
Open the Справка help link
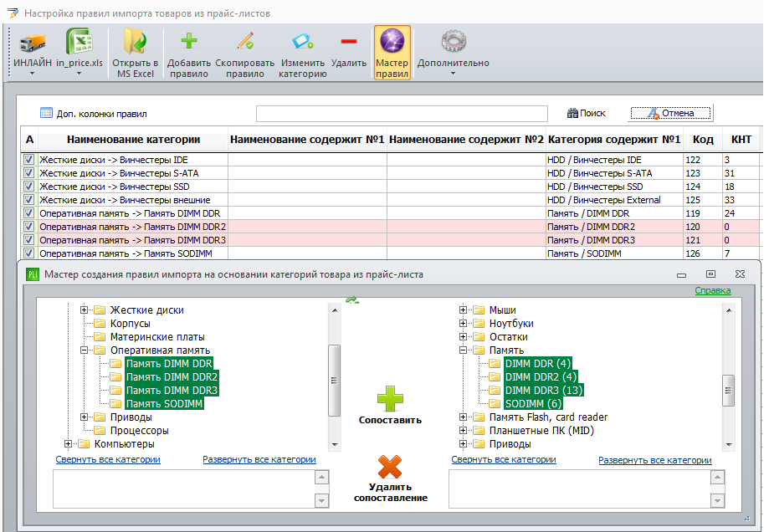713,290
